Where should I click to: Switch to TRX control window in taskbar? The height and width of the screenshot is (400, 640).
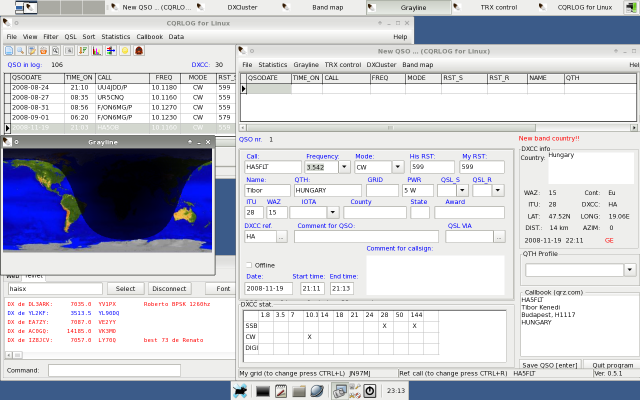[x=494, y=7]
